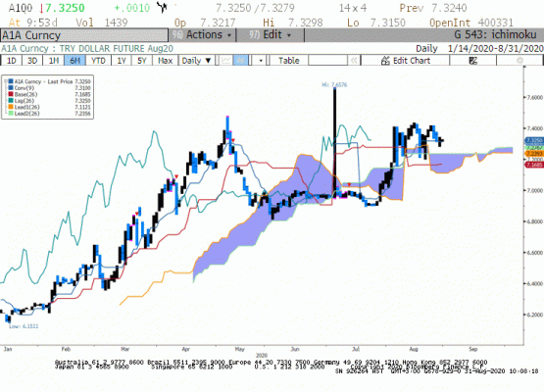Expand the chart type dropdown arrow
Screen dimensions: 544x392
coord(261,61)
